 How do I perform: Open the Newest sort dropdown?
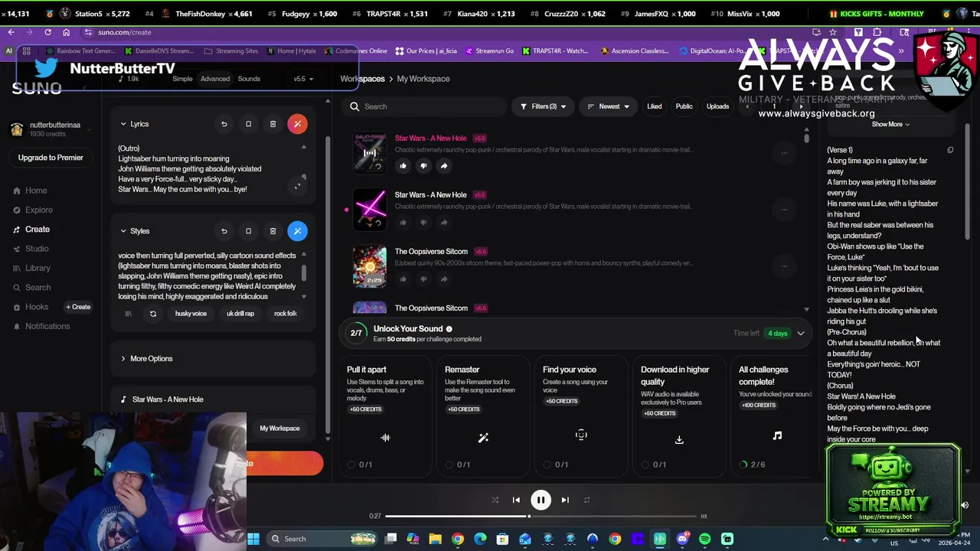[x=608, y=106]
